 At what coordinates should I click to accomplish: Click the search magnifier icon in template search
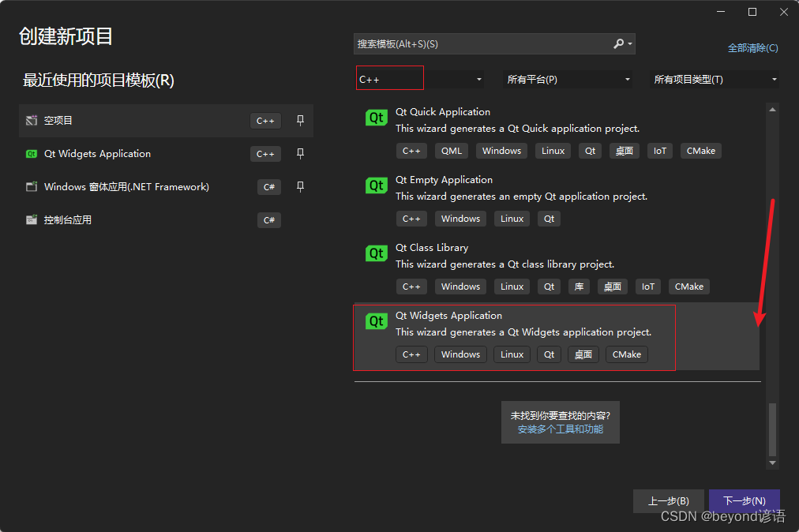[x=618, y=44]
